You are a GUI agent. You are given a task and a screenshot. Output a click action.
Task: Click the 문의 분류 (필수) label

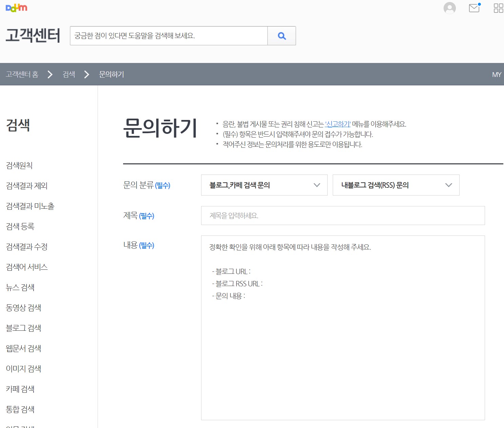click(x=147, y=185)
